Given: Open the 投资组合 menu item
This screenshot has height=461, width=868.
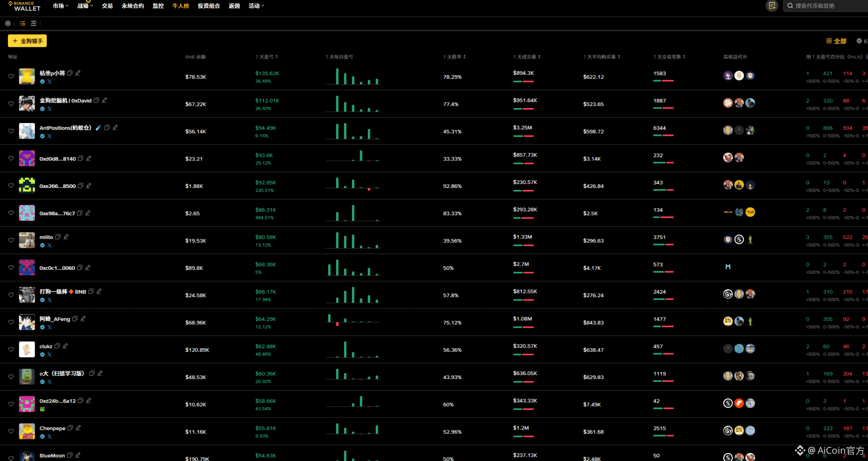Looking at the screenshot, I should (x=209, y=6).
